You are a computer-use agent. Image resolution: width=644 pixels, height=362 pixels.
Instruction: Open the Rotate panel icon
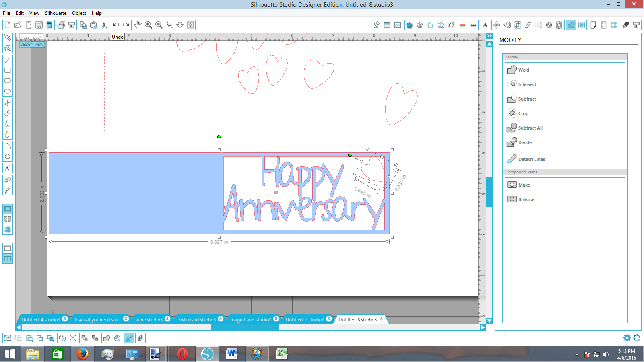507,25
